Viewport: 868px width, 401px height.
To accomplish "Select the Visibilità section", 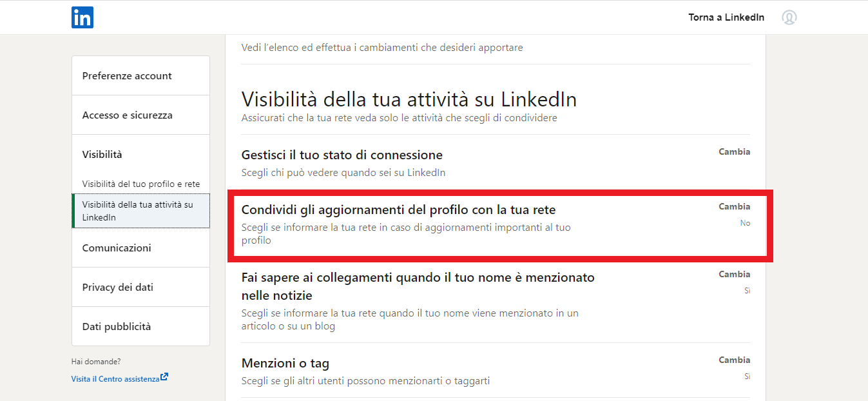I will tap(103, 154).
